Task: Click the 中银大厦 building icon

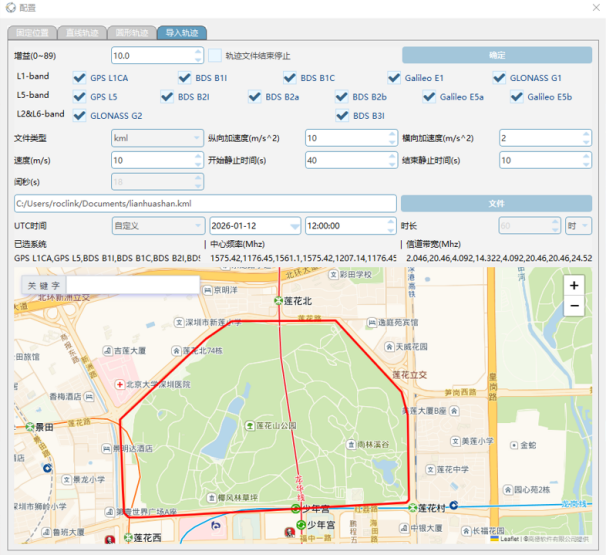Action: (x=404, y=528)
